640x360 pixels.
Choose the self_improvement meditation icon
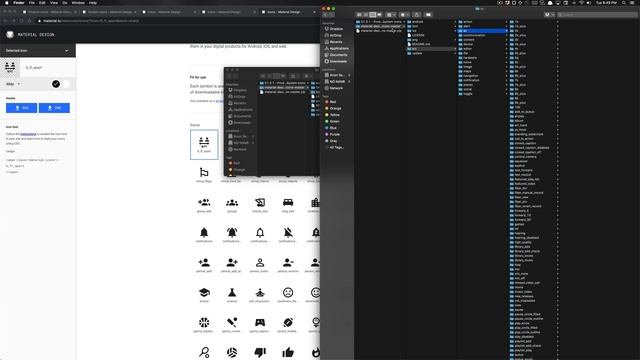pyautogui.click(x=260, y=292)
